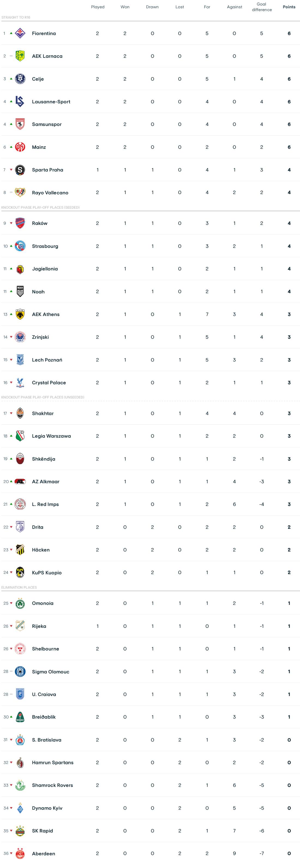Screen dimensions: 300x868
Task: Open the Legia Warszawa team link
Action: [x=51, y=436]
